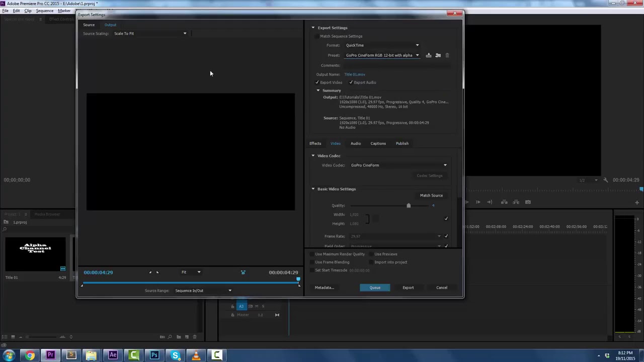The height and width of the screenshot is (362, 644).
Task: Click the first Camtasia taskbar icon
Action: (133, 355)
